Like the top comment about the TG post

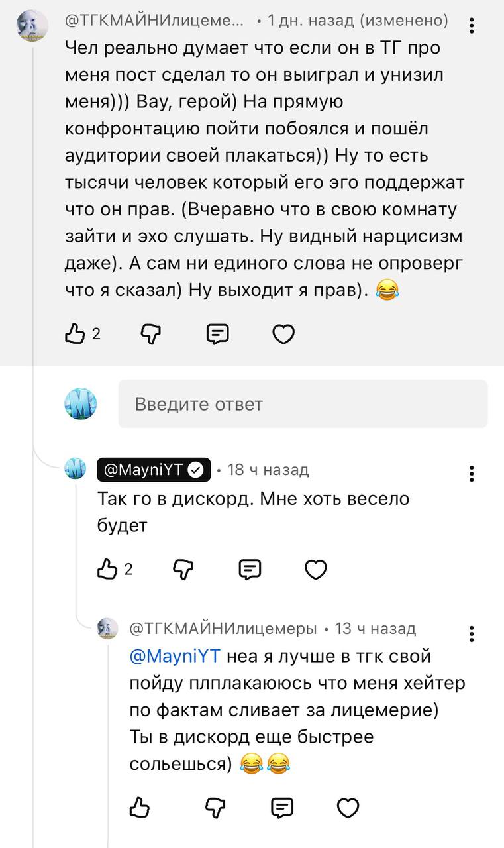pos(74,335)
